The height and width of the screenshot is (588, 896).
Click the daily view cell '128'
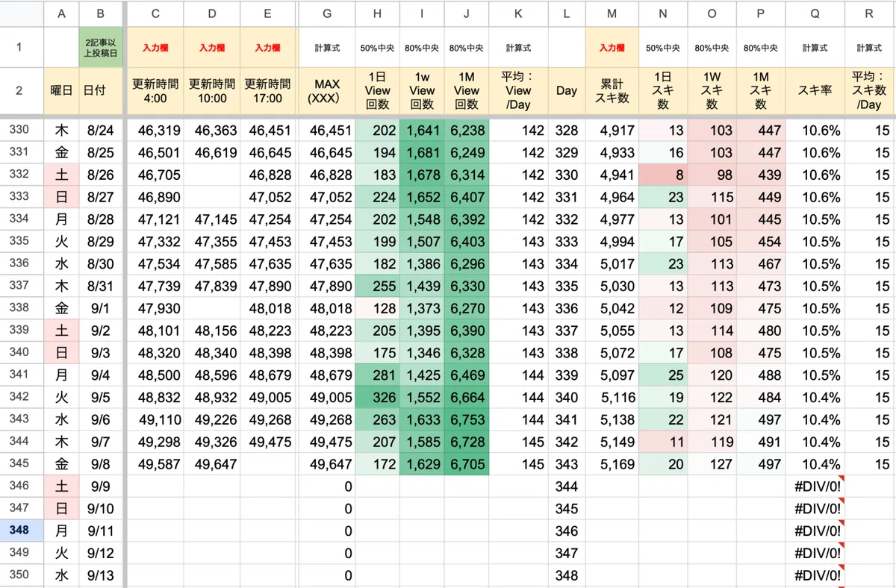377,309
